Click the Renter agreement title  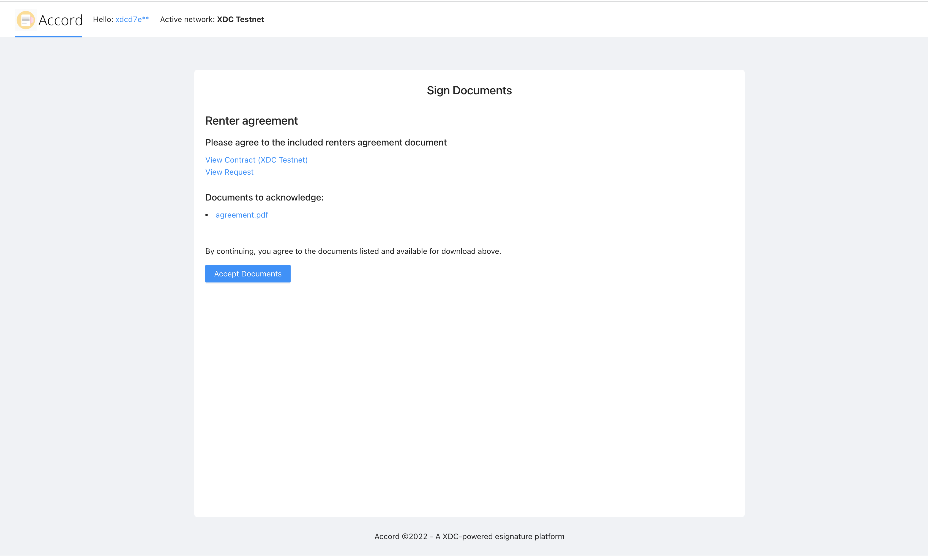(251, 121)
